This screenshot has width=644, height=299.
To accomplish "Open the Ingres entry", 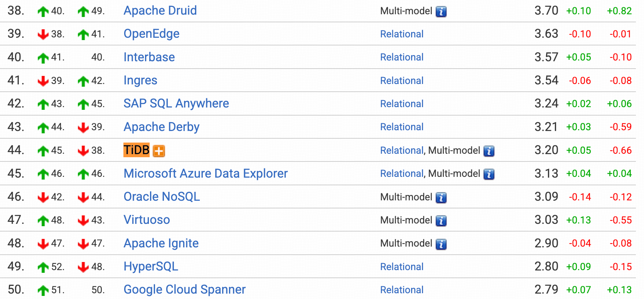I will 140,80.
